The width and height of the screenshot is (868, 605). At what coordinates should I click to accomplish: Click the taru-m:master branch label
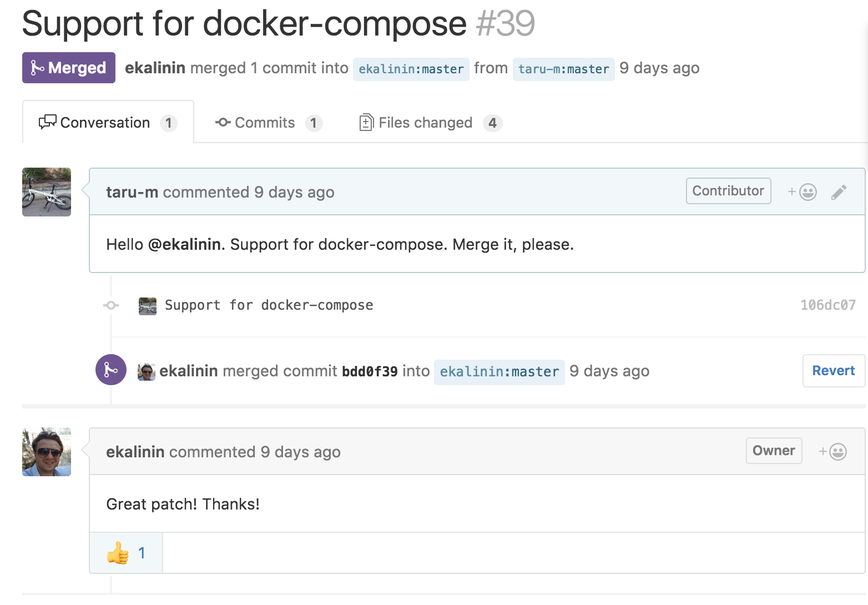click(563, 69)
